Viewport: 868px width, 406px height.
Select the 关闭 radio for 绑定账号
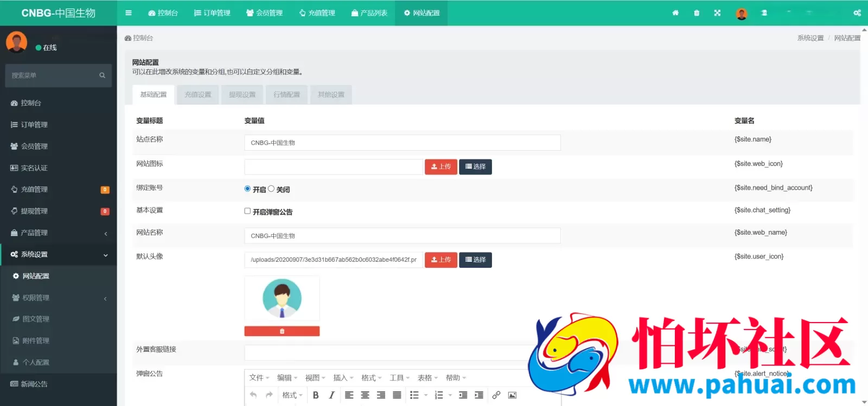pos(271,189)
